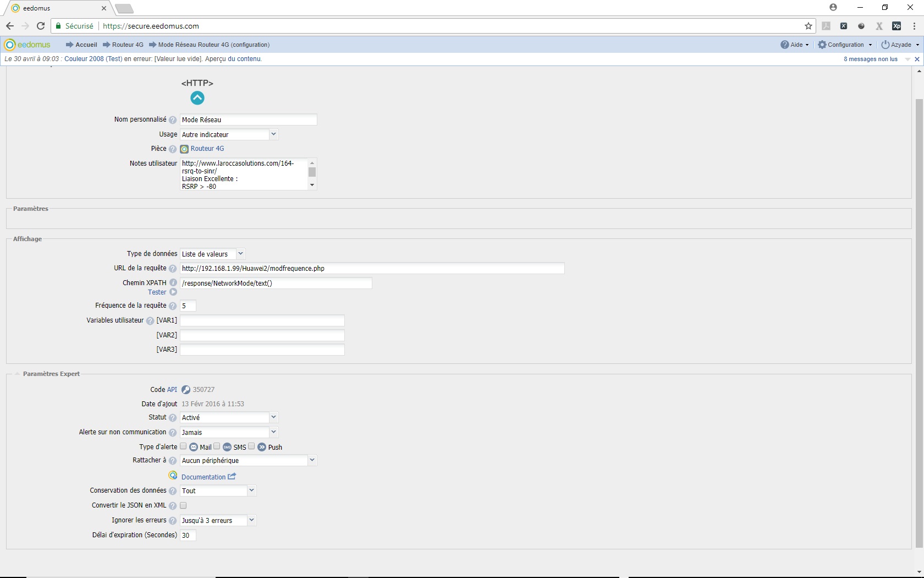
Task: Open the Documentation link
Action: [204, 477]
